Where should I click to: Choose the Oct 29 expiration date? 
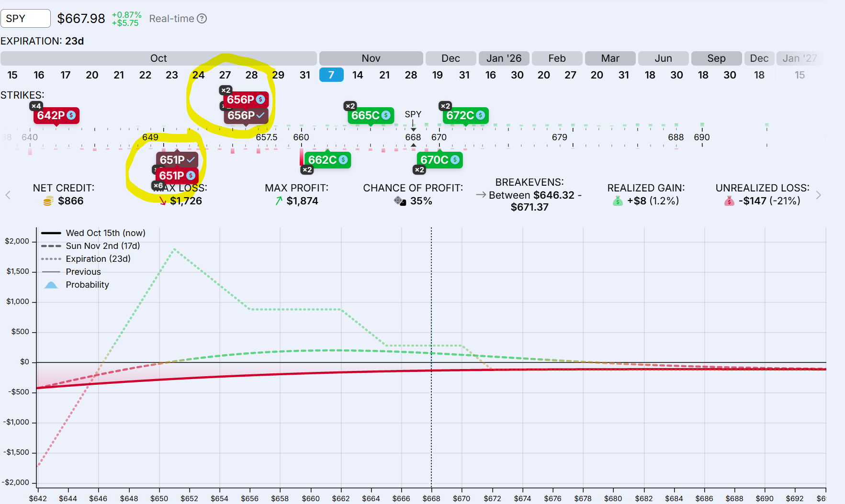(278, 75)
